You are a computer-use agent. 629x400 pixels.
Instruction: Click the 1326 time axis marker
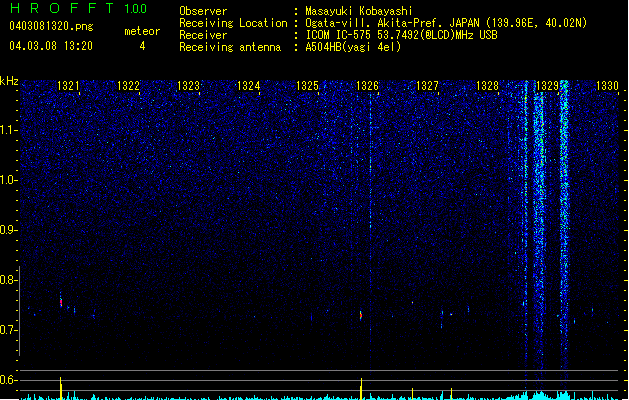[x=367, y=85]
